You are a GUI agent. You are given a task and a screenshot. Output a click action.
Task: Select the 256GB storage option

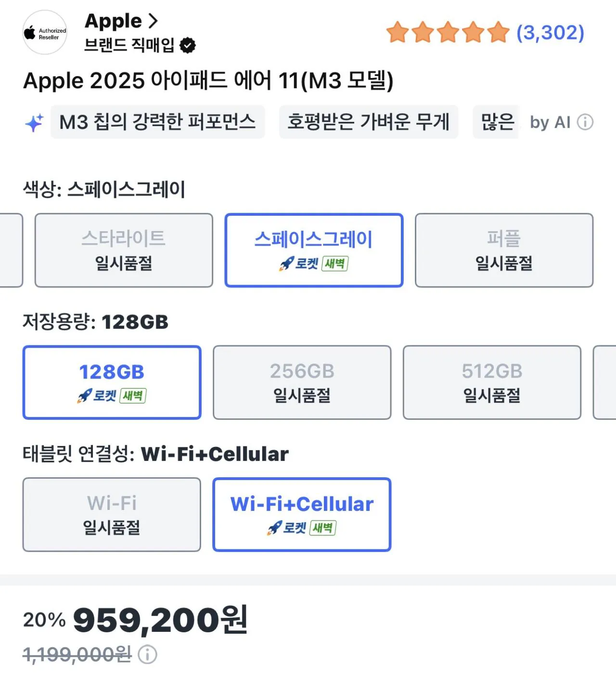[x=302, y=382]
